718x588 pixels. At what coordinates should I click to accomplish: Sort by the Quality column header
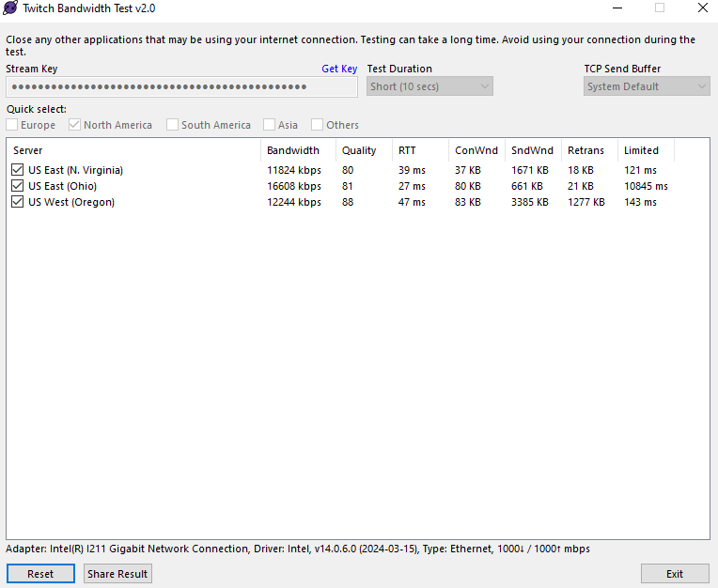tap(364, 150)
